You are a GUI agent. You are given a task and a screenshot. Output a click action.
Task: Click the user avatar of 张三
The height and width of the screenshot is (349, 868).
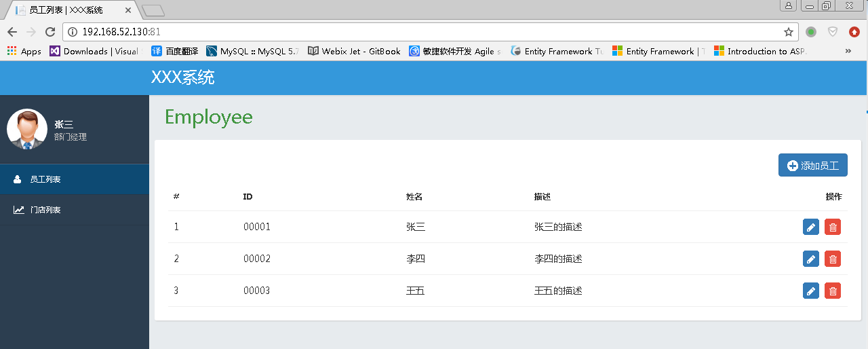click(x=27, y=129)
